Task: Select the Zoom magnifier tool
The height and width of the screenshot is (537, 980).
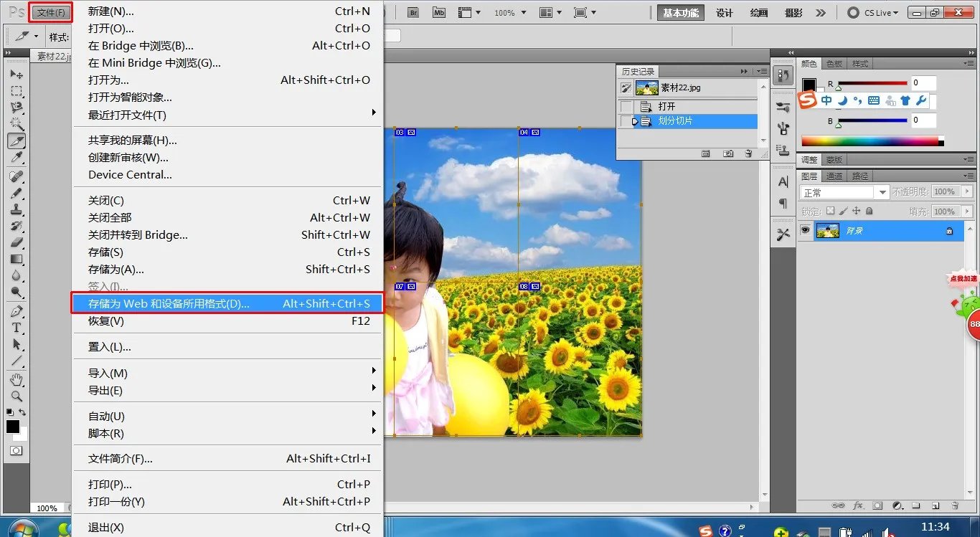Action: (17, 396)
